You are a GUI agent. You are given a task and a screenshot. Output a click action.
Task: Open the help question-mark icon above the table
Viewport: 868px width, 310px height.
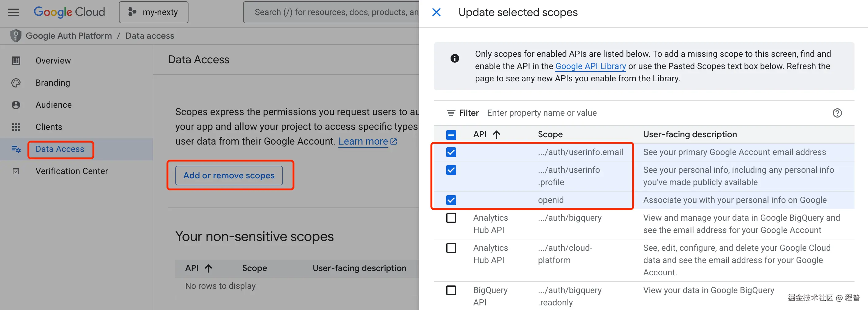point(837,113)
